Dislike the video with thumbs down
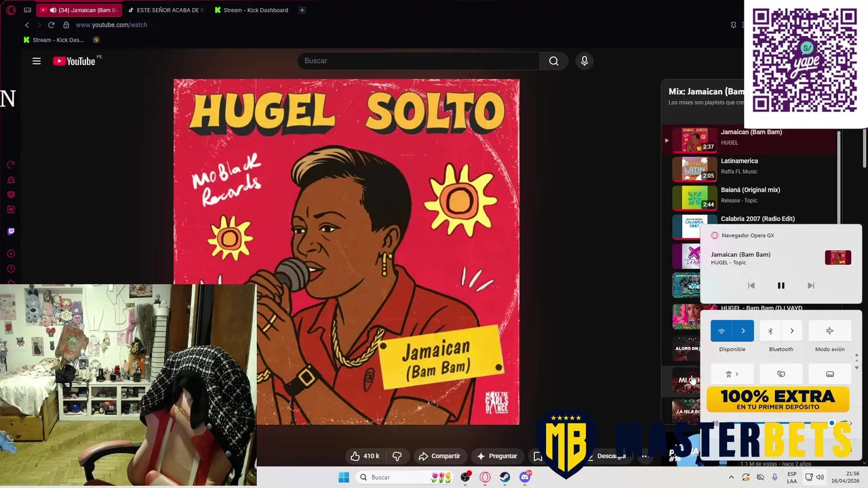This screenshot has height=488, width=868. click(397, 456)
